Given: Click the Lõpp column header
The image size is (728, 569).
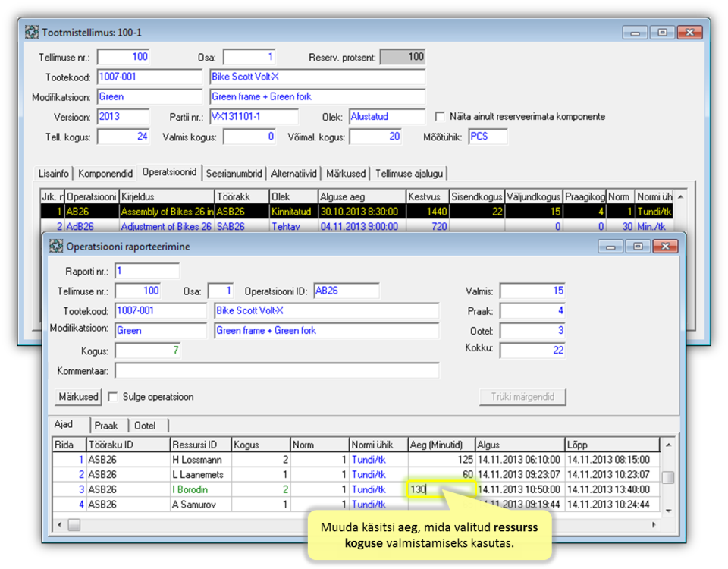Looking at the screenshot, I should click(612, 445).
